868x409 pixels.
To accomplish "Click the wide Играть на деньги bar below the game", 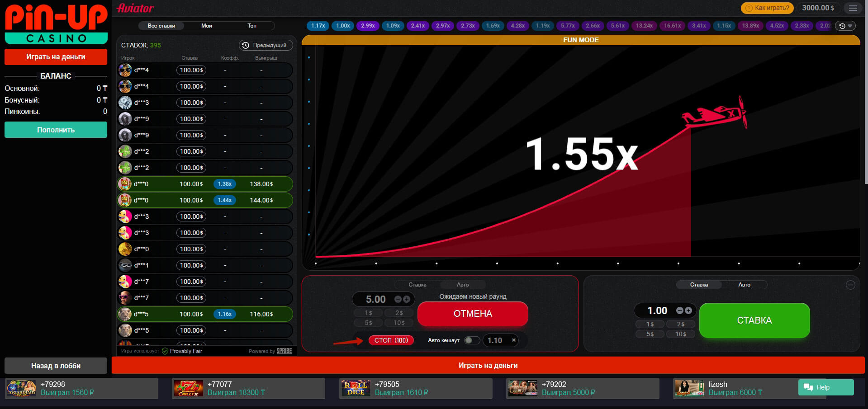I will coord(488,365).
